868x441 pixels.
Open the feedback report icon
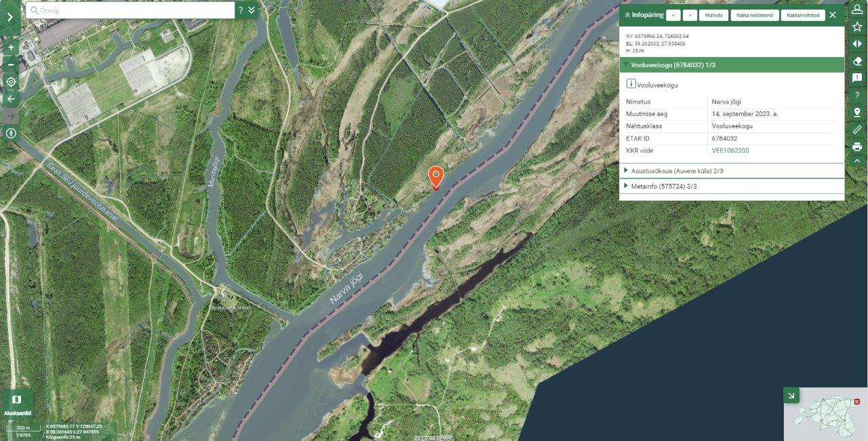pos(857,78)
